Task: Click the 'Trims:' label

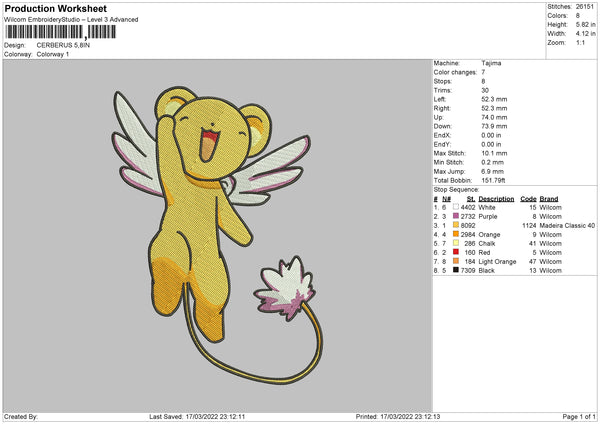Action: pos(442,90)
